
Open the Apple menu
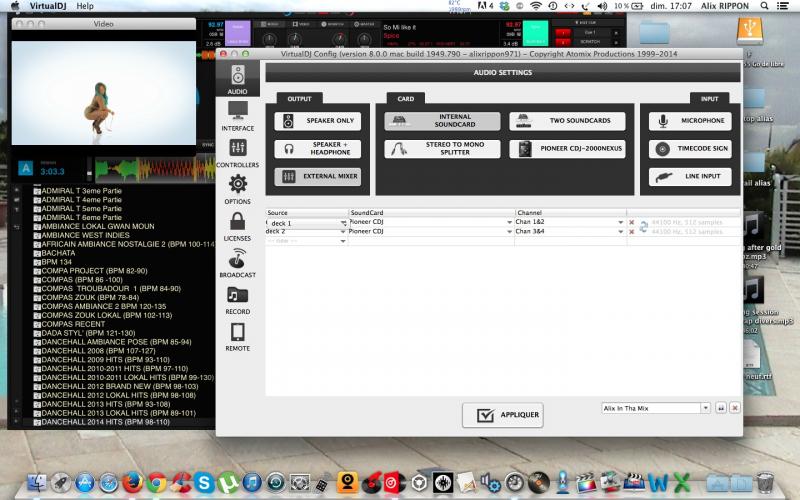pyautogui.click(x=15, y=6)
